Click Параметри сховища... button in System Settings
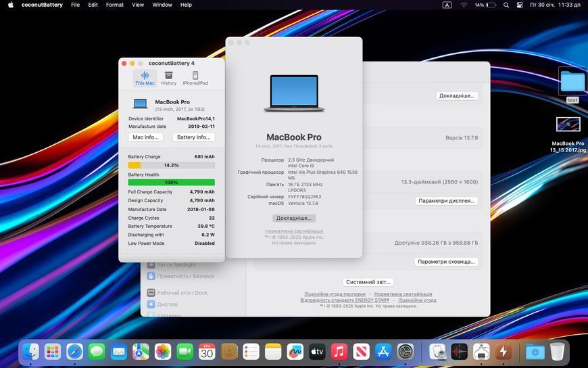 point(446,262)
